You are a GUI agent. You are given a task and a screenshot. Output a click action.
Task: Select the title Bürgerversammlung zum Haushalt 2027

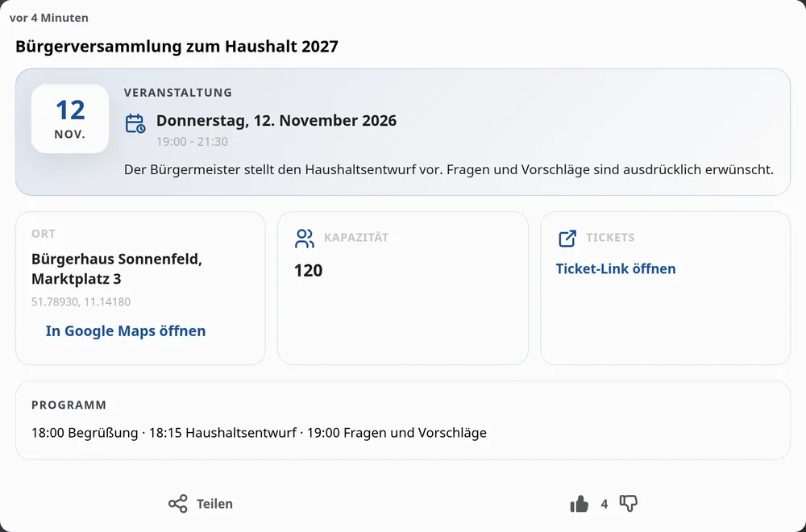(x=177, y=46)
